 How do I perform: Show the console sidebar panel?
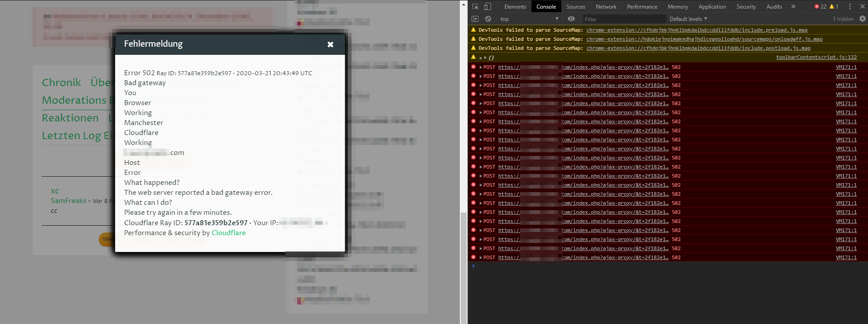pos(475,19)
